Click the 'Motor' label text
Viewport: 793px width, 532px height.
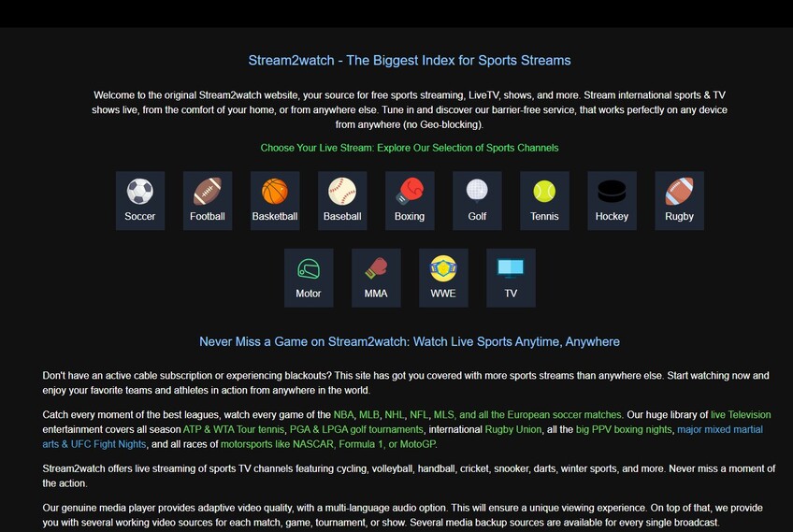pos(309,294)
